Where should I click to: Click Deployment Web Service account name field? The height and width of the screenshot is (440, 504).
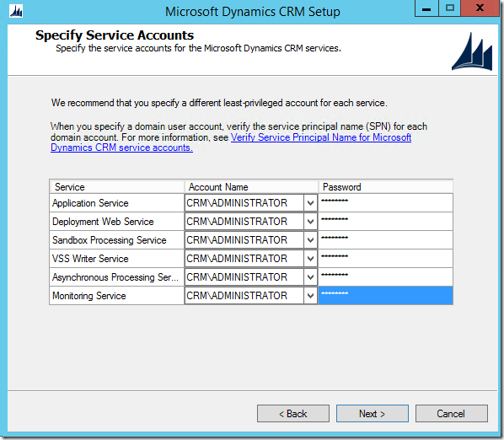click(x=244, y=222)
